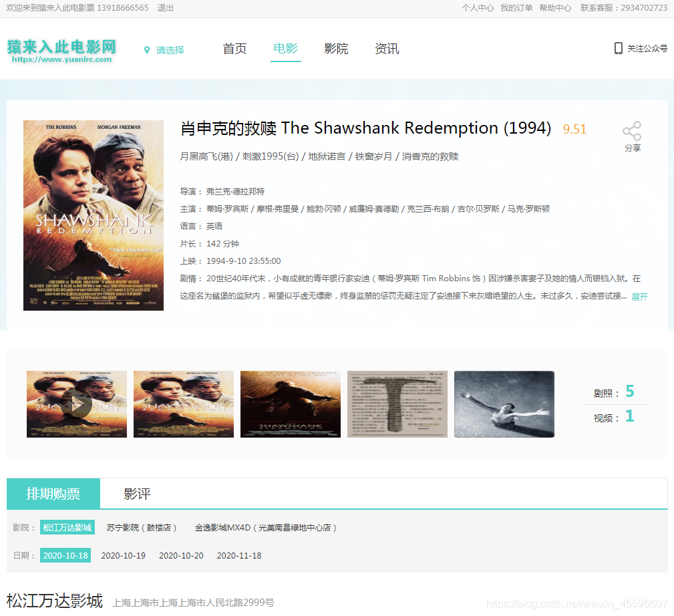
Task: Select the date 2020-10-19
Action: [124, 555]
